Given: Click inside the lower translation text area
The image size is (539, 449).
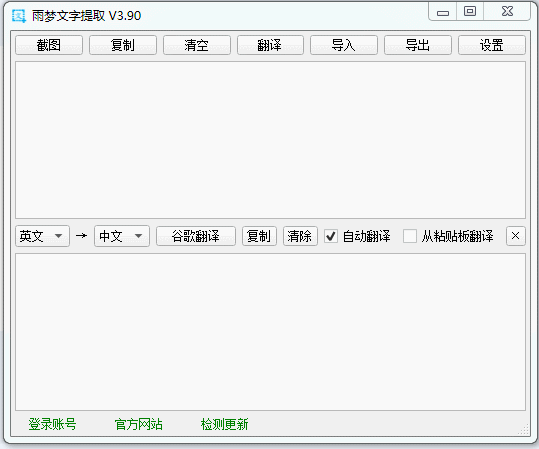Looking at the screenshot, I should tap(270, 332).
